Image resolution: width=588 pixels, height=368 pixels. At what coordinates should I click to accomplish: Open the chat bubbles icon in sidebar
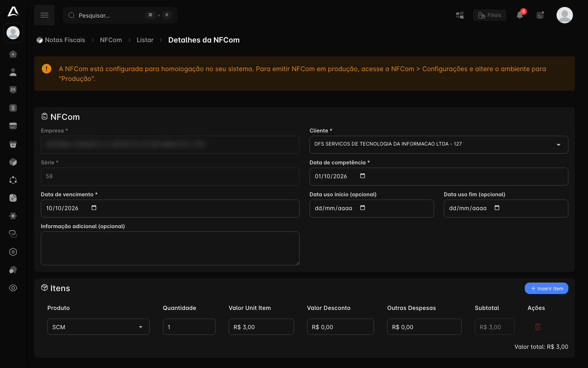point(13,270)
